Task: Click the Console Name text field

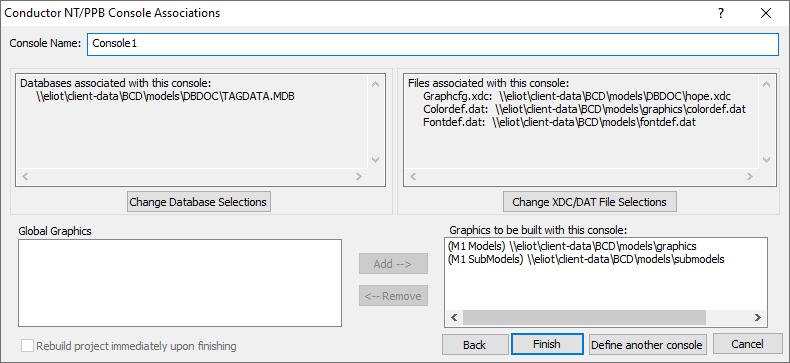Action: 433,44
